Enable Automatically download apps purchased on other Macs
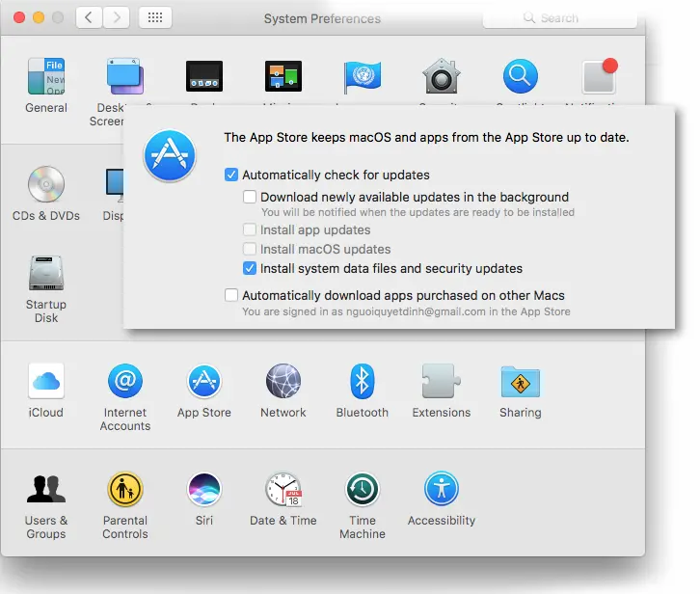 (x=231, y=296)
